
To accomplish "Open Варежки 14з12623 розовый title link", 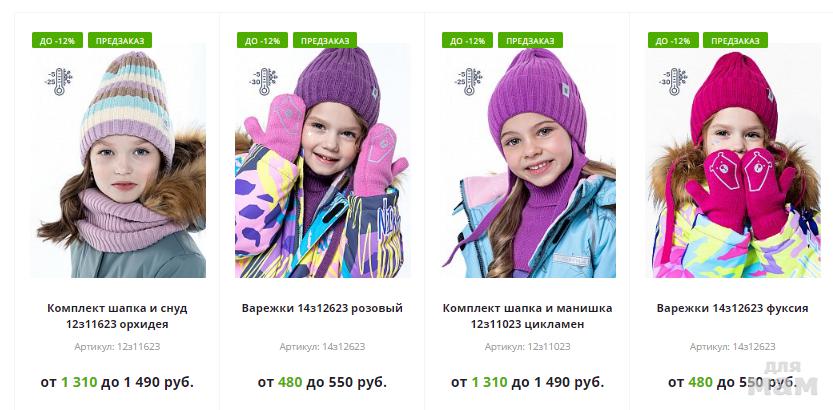I will click(322, 308).
